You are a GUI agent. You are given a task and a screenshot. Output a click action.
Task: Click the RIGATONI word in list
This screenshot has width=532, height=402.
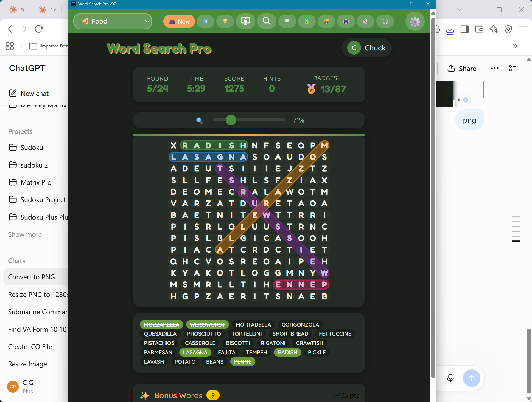[273, 343]
